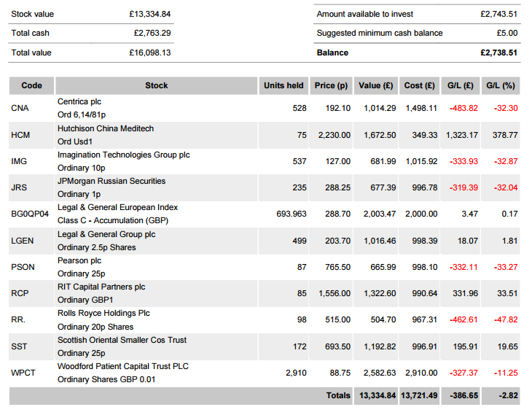Select the BG0QP04 fund code
Image resolution: width=532 pixels, height=415 pixels.
(x=30, y=214)
